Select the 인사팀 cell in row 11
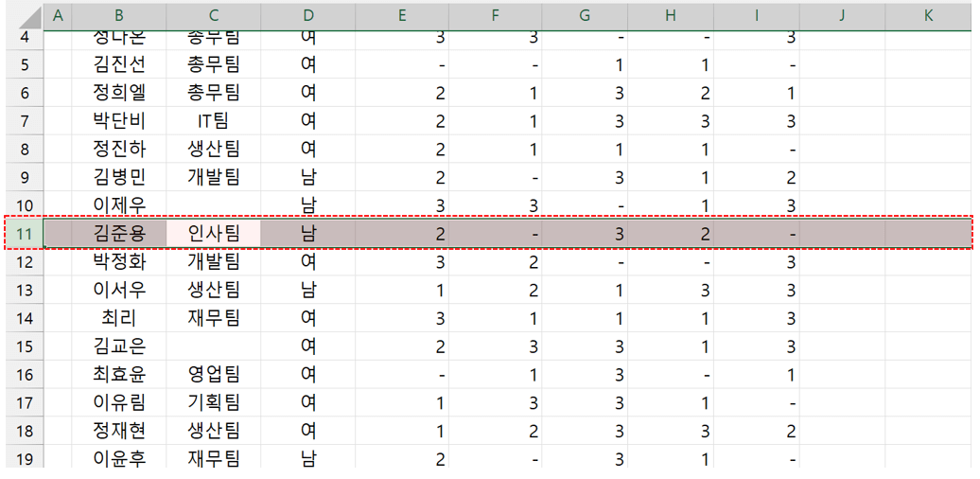The width and height of the screenshot is (980, 479). 213,234
